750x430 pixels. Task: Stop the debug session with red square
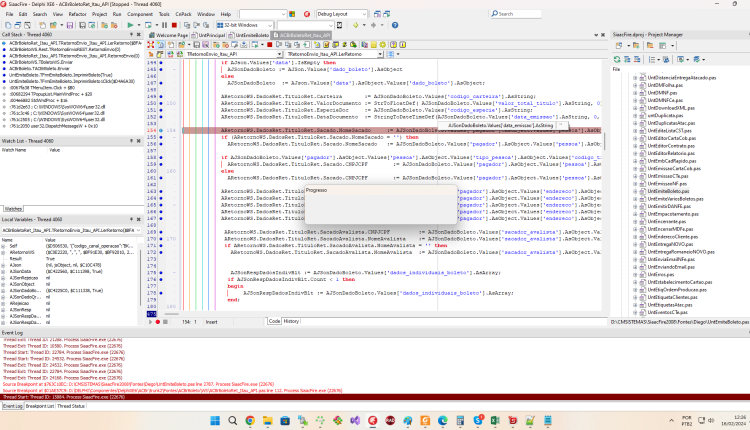(174, 25)
